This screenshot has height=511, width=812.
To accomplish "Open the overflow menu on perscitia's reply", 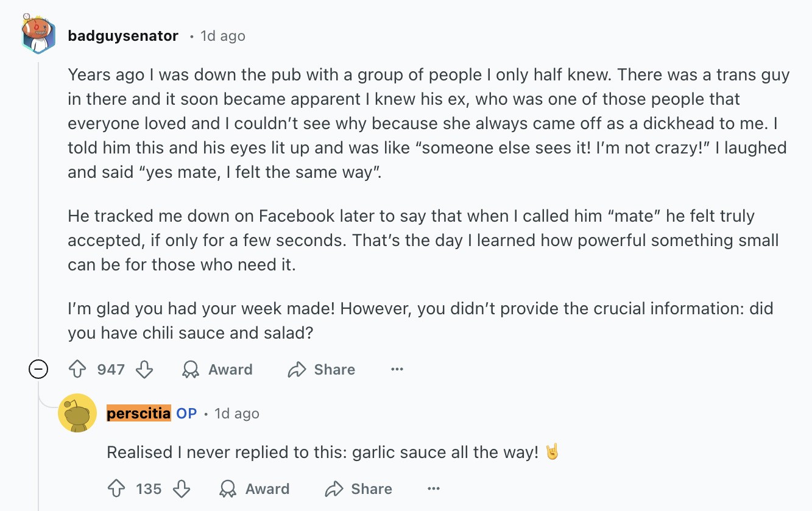I will pos(433,488).
